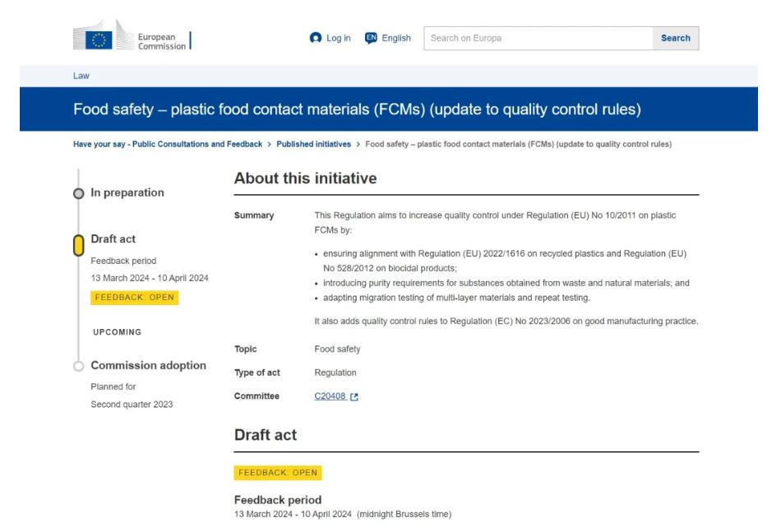Open Published initiatives breadcrumb link
Viewport: 781px width, 532px height.
313,145
